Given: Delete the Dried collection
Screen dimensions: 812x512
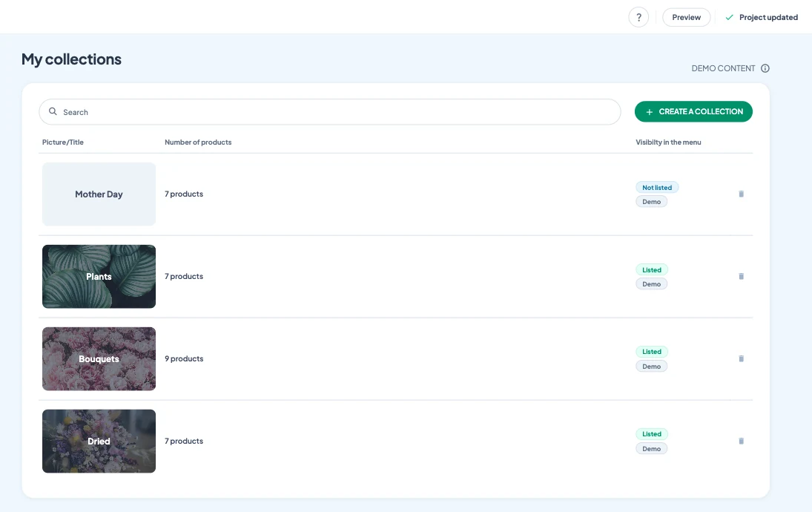Looking at the screenshot, I should click(741, 441).
